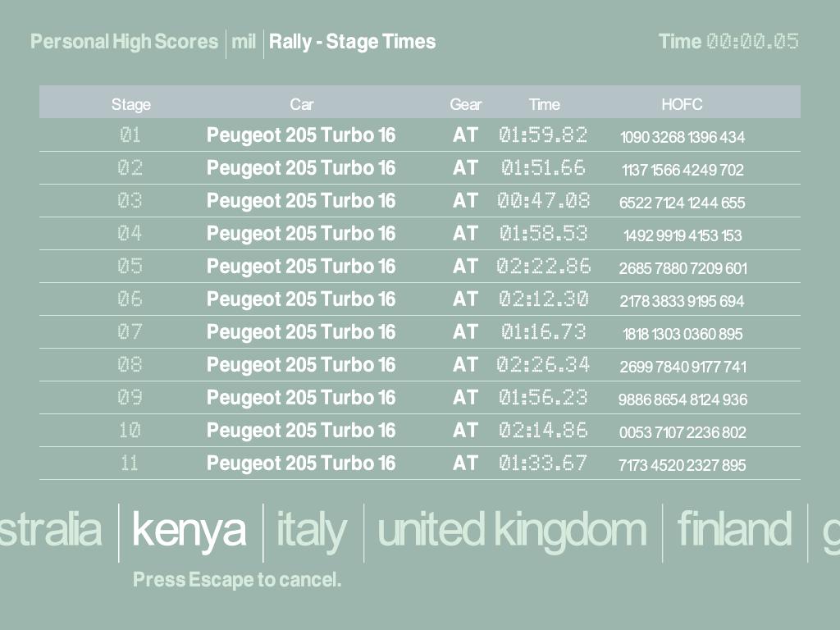Click the Personal High Scores title
This screenshot has height=630, width=840.
pos(125,42)
